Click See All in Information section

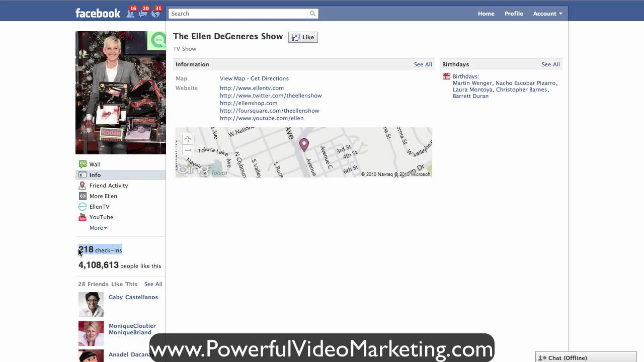click(423, 64)
